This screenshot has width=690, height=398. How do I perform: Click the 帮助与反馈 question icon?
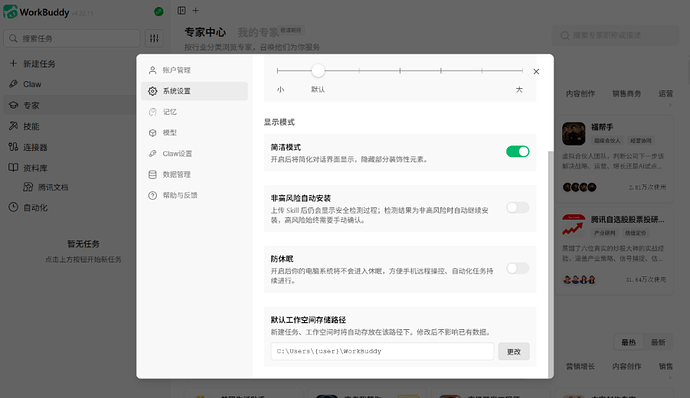(152, 195)
